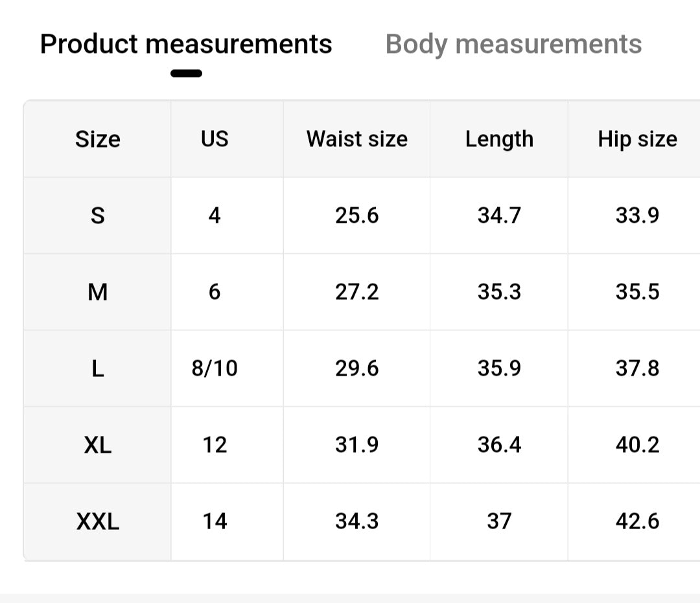This screenshot has height=603, width=700.
Task: Switch to the Body measurements tab
Action: tap(513, 44)
